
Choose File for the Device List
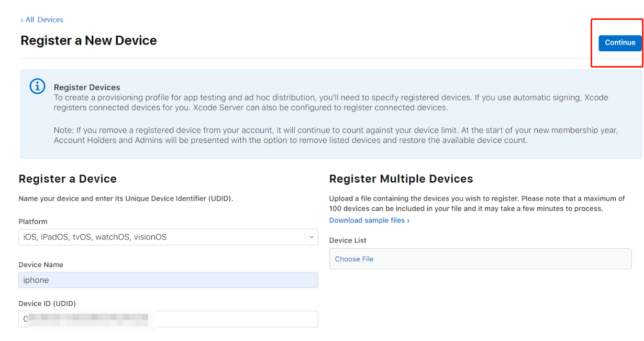pos(354,259)
